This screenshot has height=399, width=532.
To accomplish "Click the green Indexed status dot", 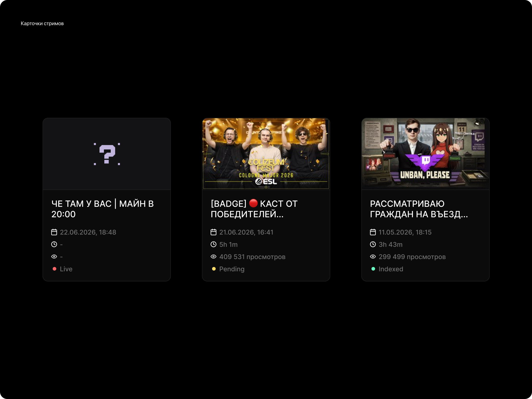I will click(373, 269).
